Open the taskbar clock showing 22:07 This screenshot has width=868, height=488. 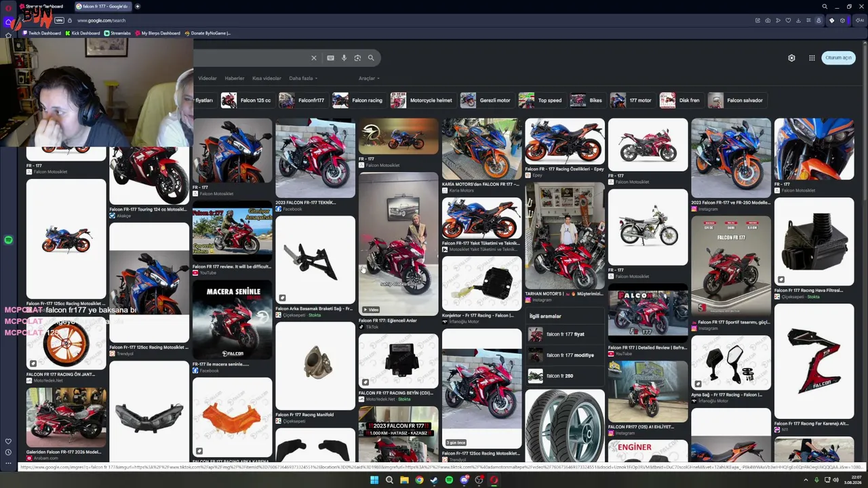852,480
